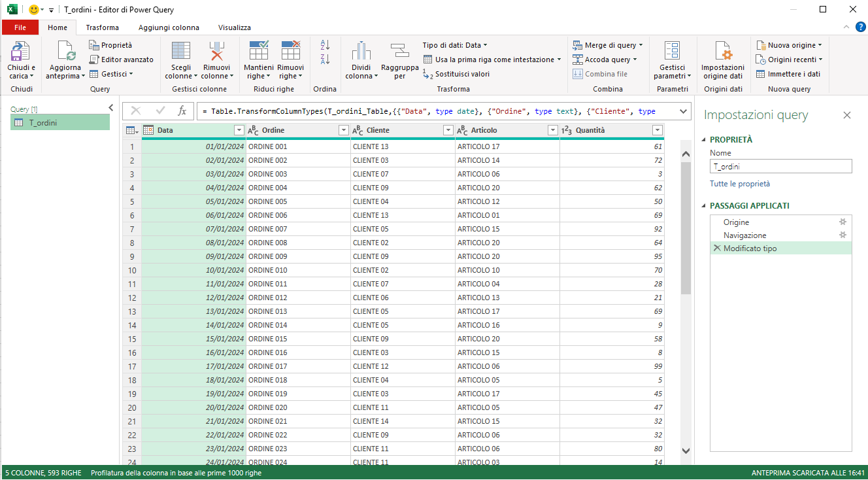
Task: Click the fx formula icon
Action: 182,111
